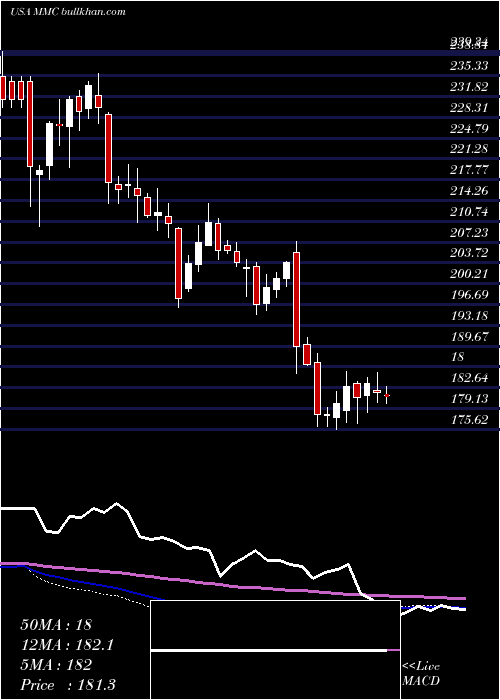Click the 221.28 price label
The width and height of the screenshot is (500, 700).
[469, 149]
